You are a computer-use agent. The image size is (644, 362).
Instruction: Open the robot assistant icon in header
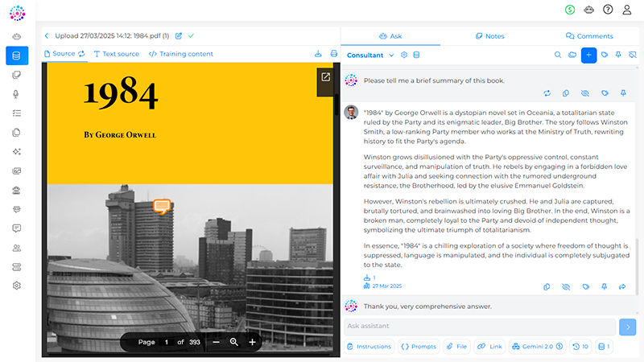588,10
